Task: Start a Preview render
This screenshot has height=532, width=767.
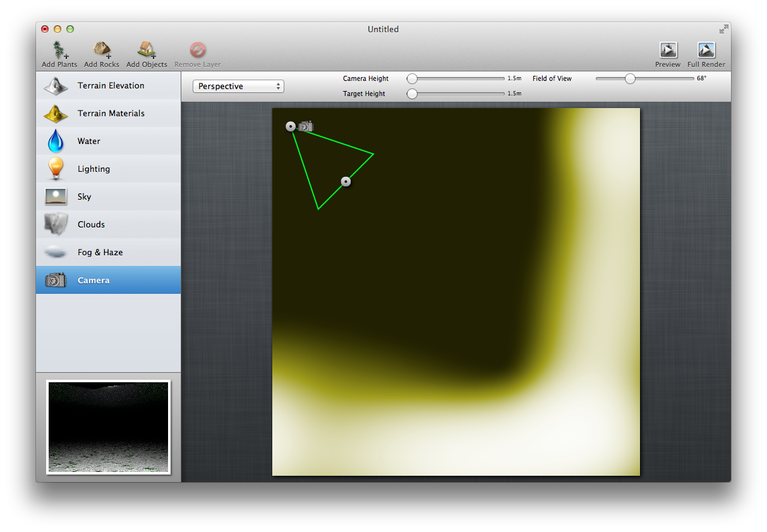Action: click(668, 50)
